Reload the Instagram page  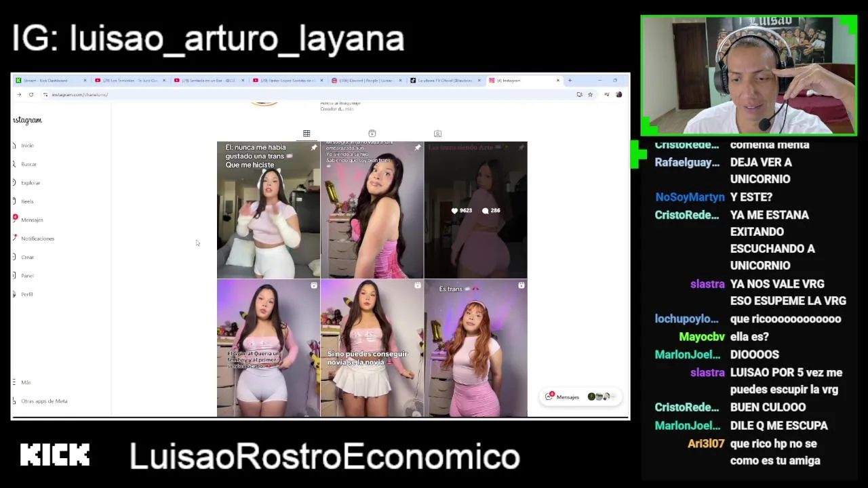coord(31,95)
